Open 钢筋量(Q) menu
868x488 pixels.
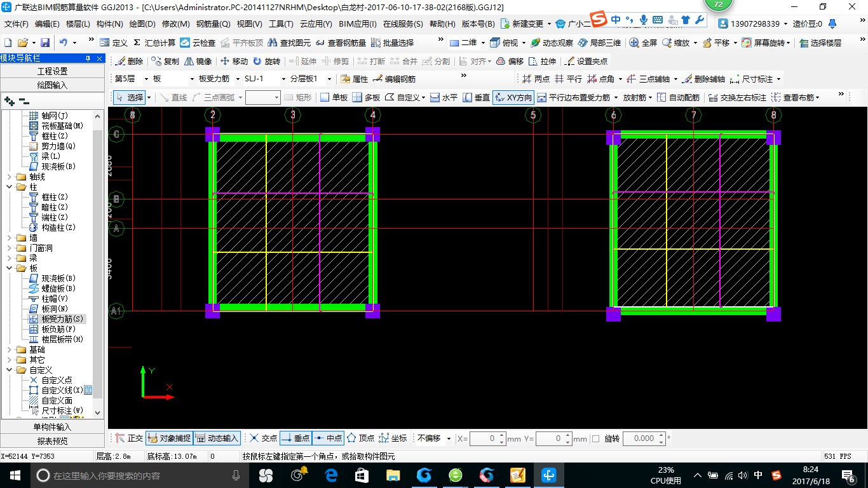213,24
